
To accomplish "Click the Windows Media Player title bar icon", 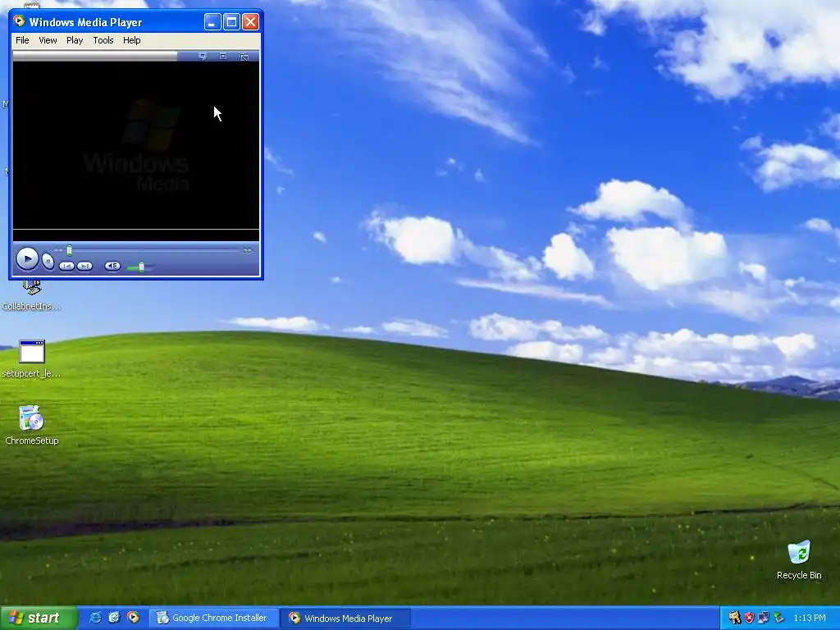I will pyautogui.click(x=20, y=21).
